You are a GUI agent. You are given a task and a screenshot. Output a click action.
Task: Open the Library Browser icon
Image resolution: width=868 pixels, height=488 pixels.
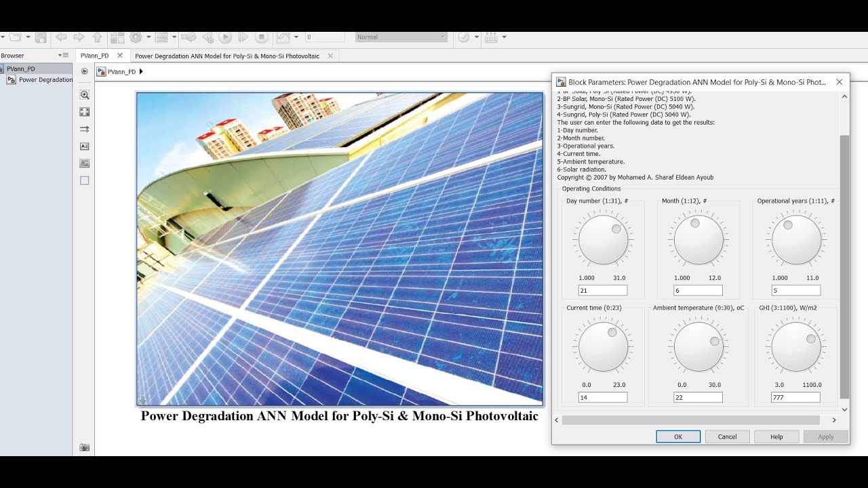(117, 37)
